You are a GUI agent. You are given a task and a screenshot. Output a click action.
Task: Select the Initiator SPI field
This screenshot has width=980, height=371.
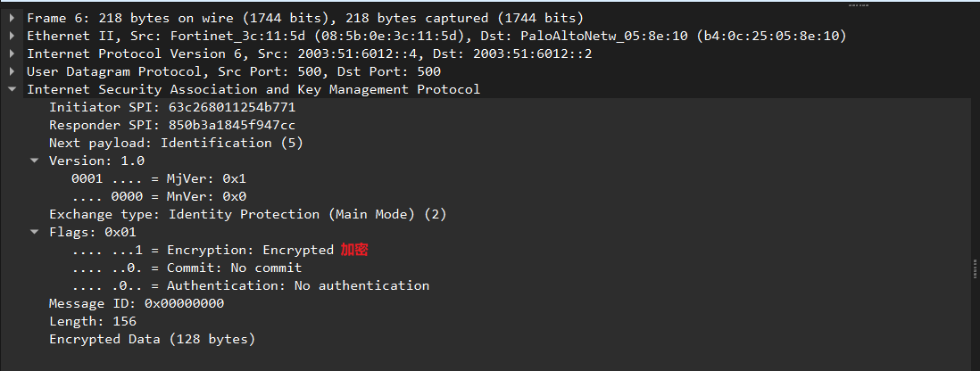[171, 107]
